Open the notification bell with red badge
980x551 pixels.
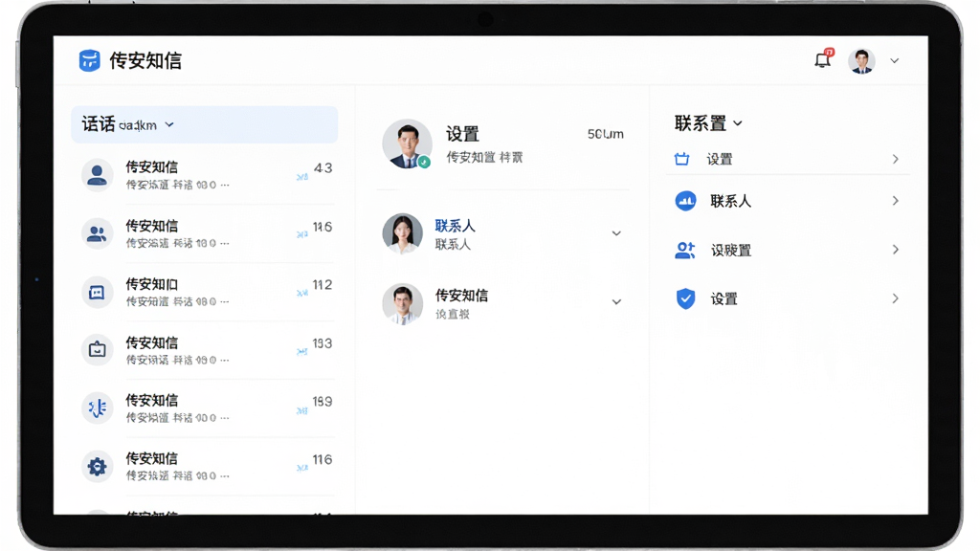pos(824,58)
